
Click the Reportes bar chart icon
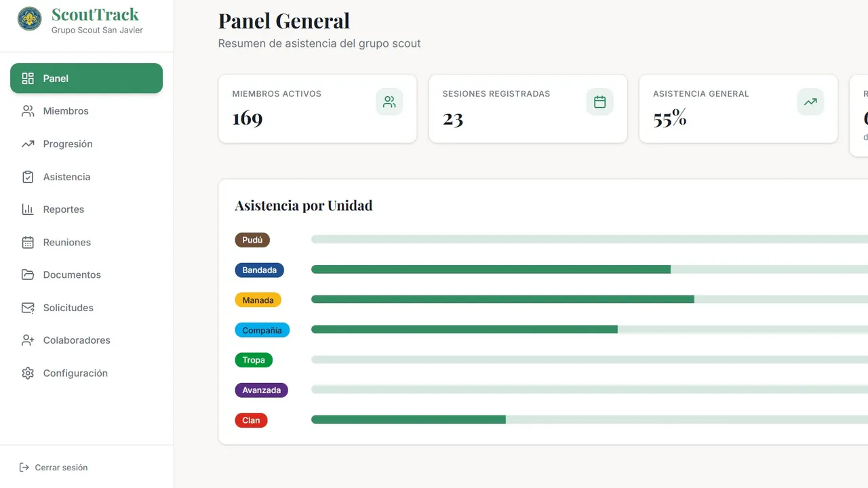(x=28, y=209)
